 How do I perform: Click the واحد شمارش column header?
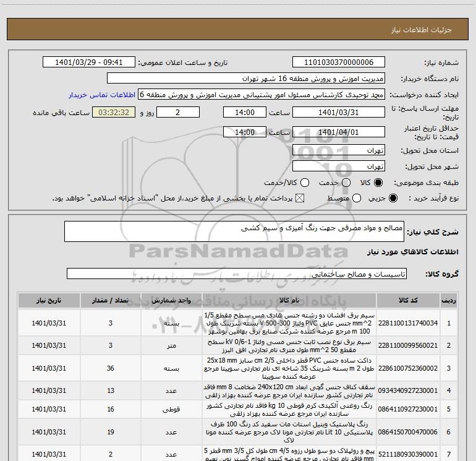[x=171, y=301]
